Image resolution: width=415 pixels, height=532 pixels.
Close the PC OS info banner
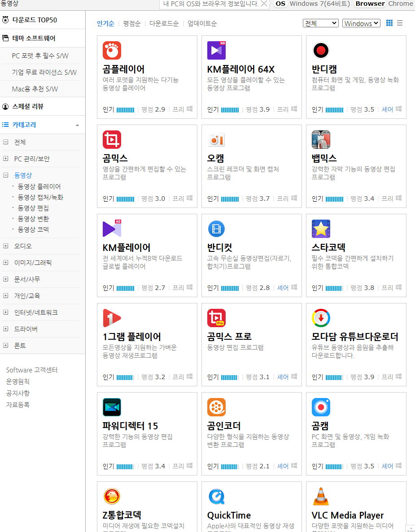tap(264, 4)
